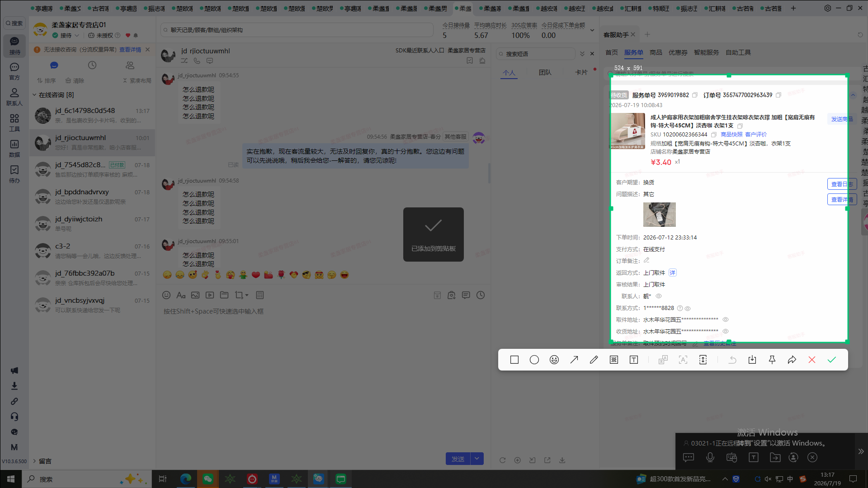Open the emoji picker in chat input toolbar
This screenshot has width=868, height=488.
click(x=166, y=295)
